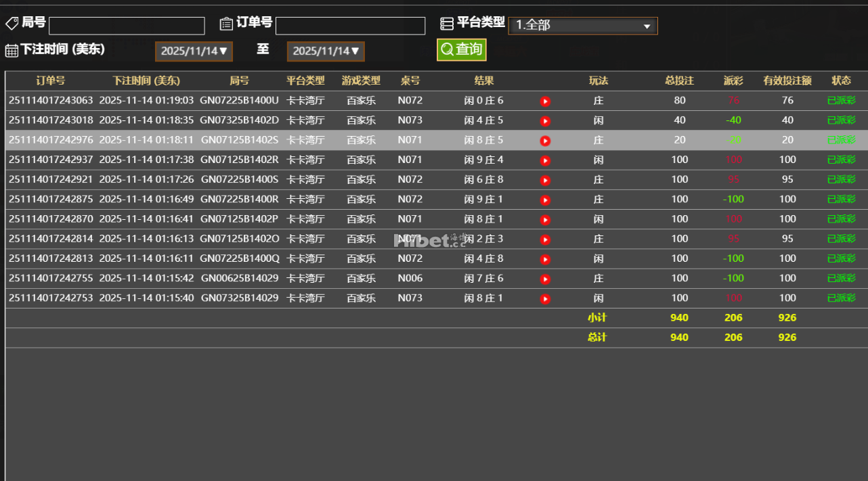Click the 查询 search button

point(461,49)
